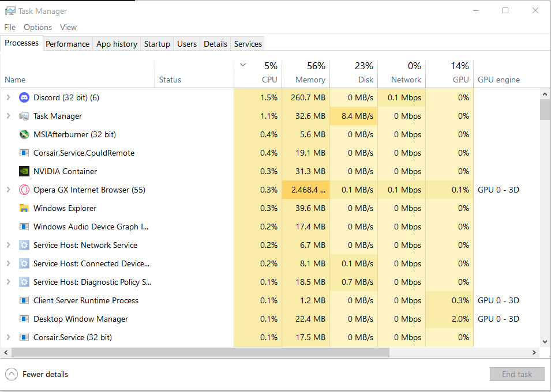Select the Discord process icon
This screenshot has width=551, height=392.
24,97
